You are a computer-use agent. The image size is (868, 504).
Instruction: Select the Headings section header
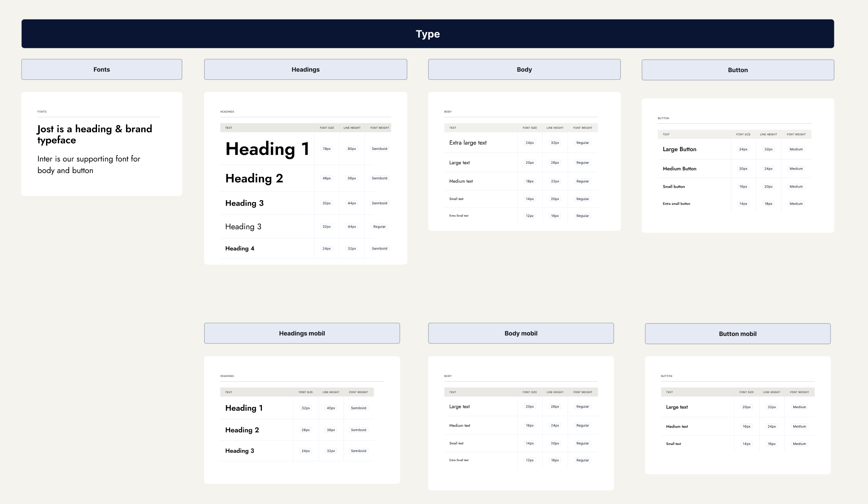(x=305, y=70)
